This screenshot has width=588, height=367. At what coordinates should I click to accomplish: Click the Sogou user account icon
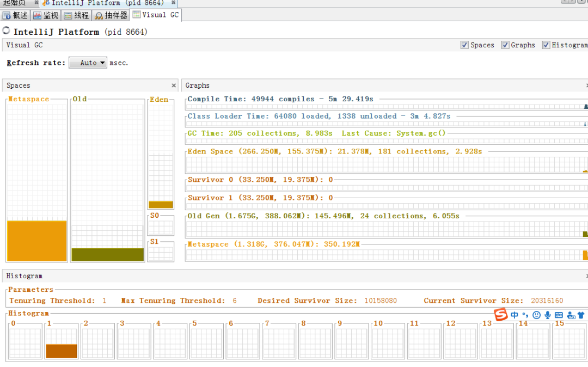[571, 315]
